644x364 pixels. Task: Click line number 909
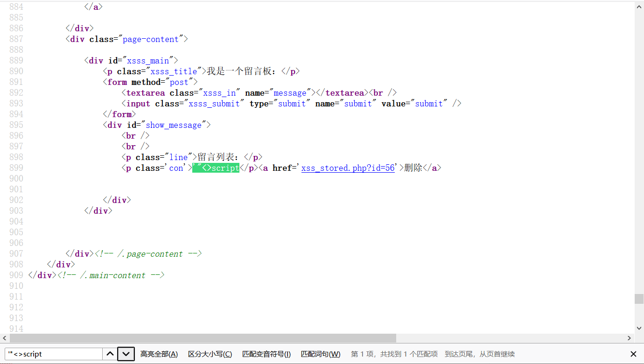point(16,275)
